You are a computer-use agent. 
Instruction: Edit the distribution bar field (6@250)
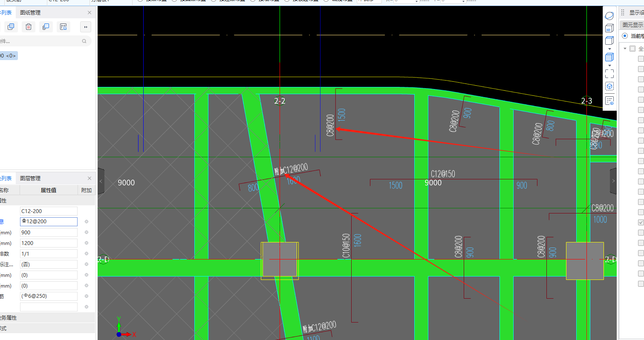point(49,296)
